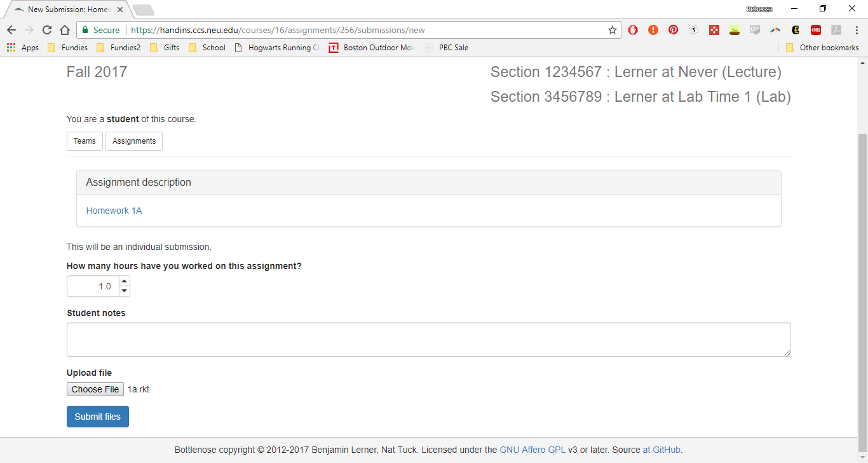Open the Apps shortcut in the bookmarks bar

23,48
